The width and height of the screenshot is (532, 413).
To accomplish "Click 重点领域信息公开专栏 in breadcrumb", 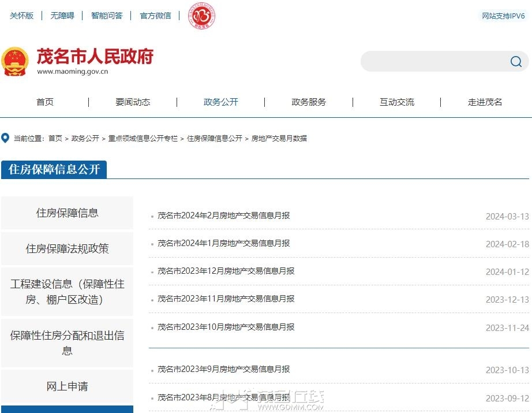I will (x=143, y=138).
